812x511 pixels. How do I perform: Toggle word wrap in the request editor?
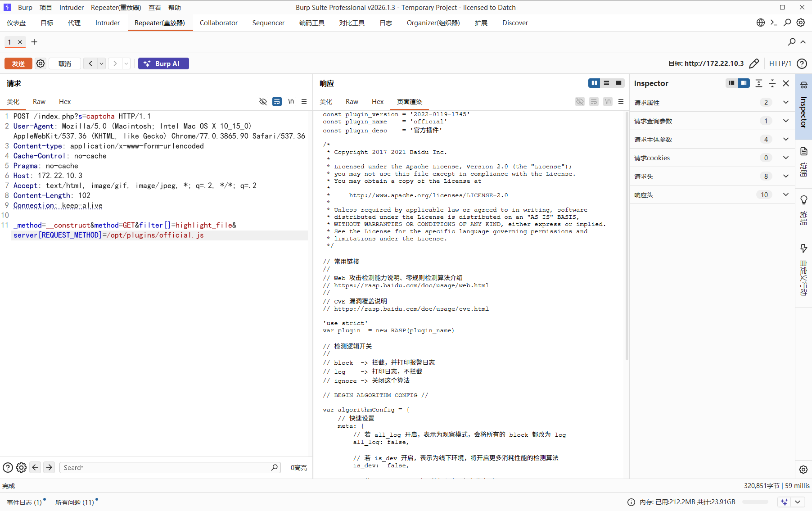coord(277,102)
